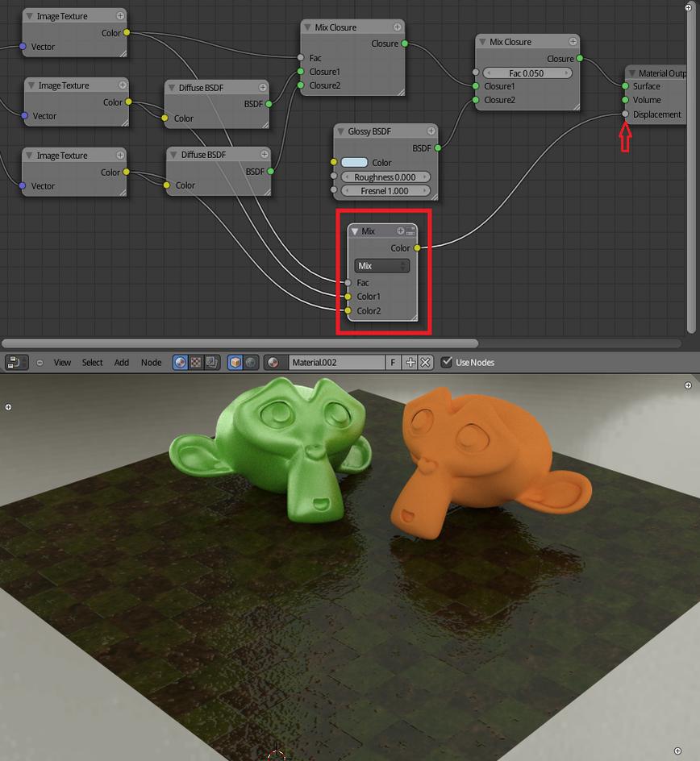The image size is (700, 761).
Task: Switch to Material shader nodes icon
Action: (180, 363)
